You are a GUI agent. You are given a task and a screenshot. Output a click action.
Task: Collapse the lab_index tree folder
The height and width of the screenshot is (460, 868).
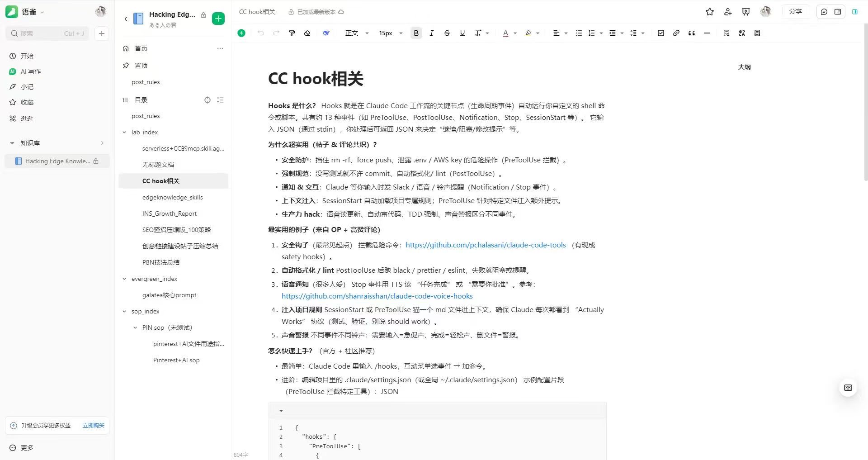[x=124, y=132]
